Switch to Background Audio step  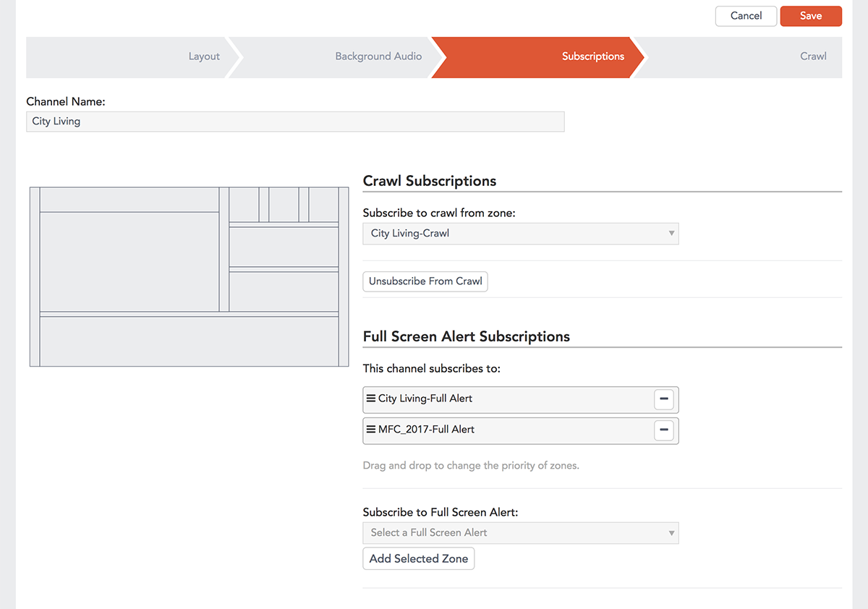(378, 56)
